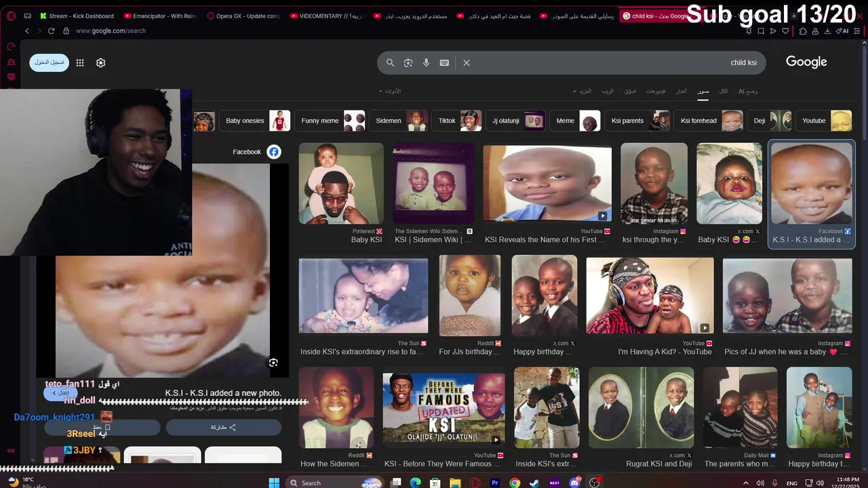Select the Sidemen filter chip

tap(398, 121)
